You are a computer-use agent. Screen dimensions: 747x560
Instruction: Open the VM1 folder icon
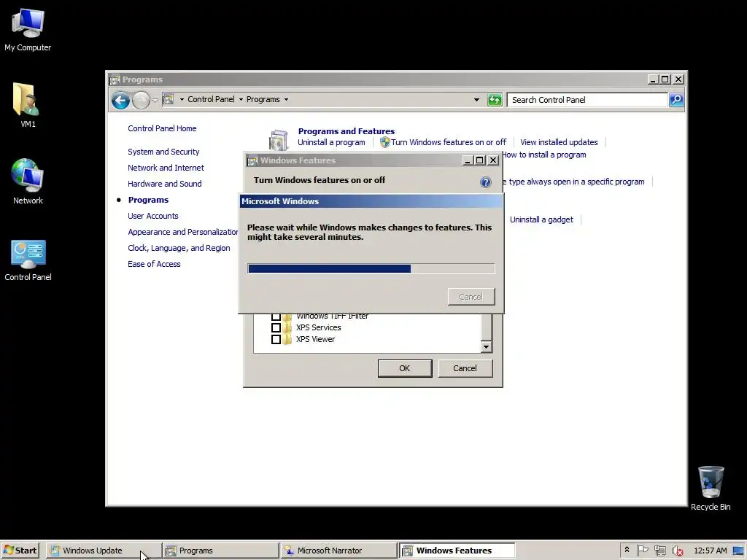coord(26,99)
